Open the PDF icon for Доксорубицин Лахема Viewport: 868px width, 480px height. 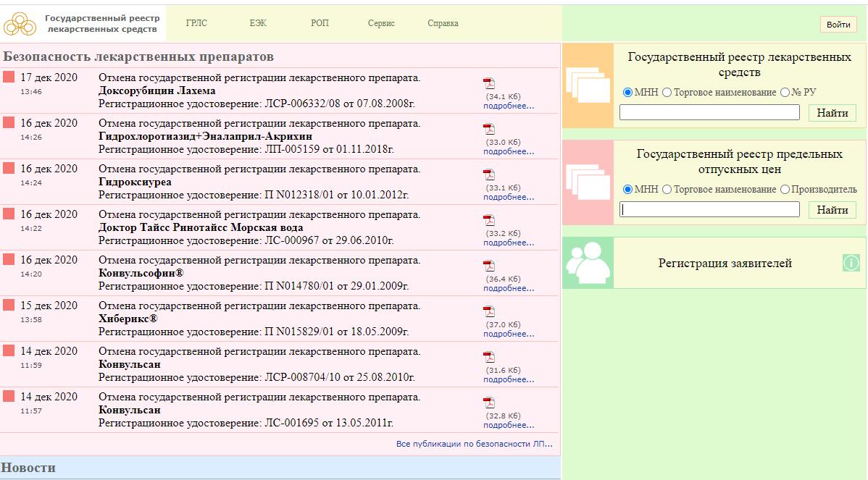(x=489, y=83)
